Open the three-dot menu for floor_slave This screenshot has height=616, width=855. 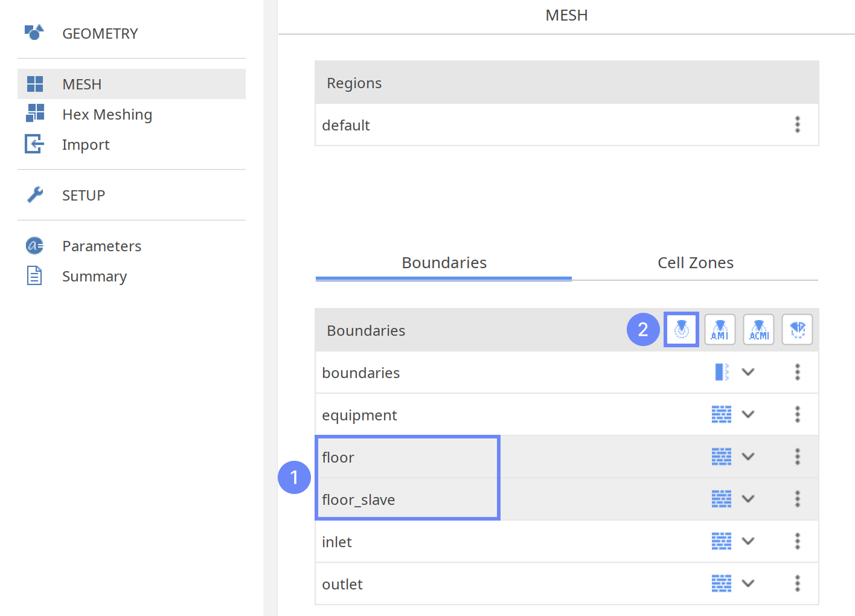797,499
